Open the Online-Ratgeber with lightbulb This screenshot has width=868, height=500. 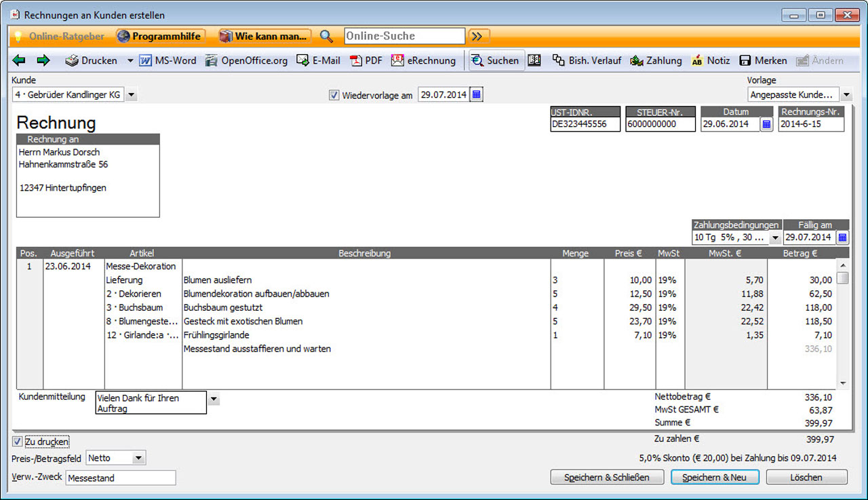tap(60, 36)
